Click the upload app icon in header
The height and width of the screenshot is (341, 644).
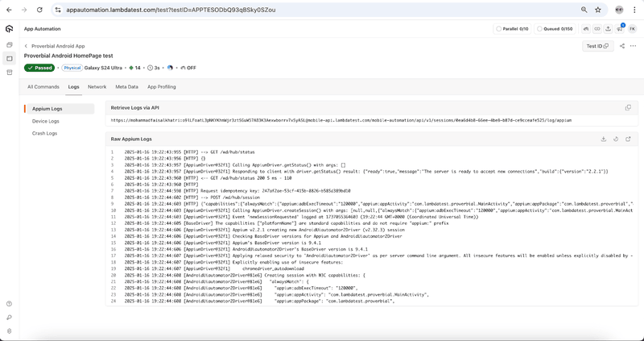pos(609,29)
